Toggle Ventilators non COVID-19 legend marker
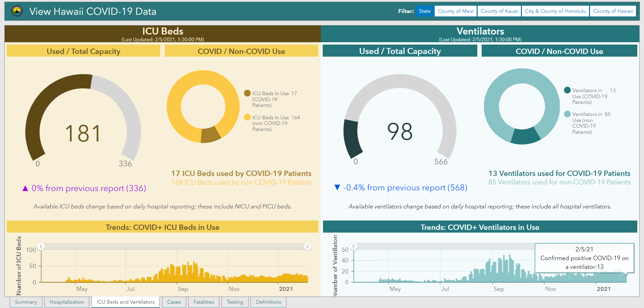The width and height of the screenshot is (644, 308). (x=568, y=114)
